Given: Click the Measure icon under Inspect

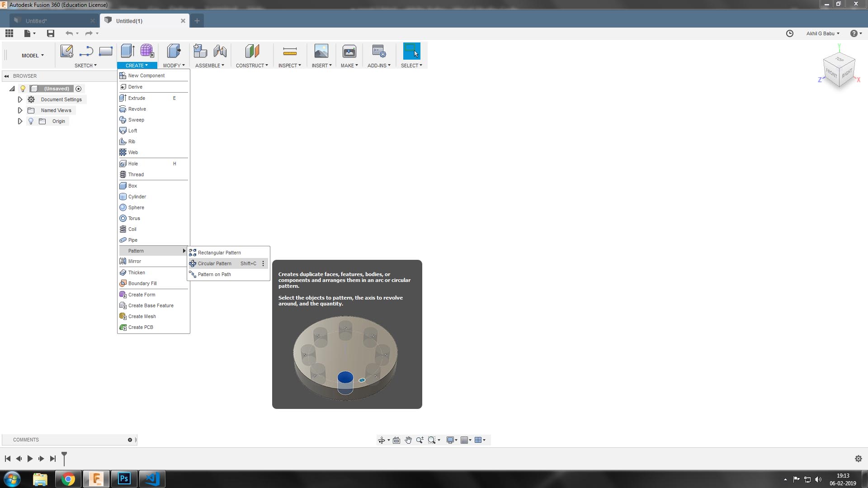Looking at the screenshot, I should point(289,52).
